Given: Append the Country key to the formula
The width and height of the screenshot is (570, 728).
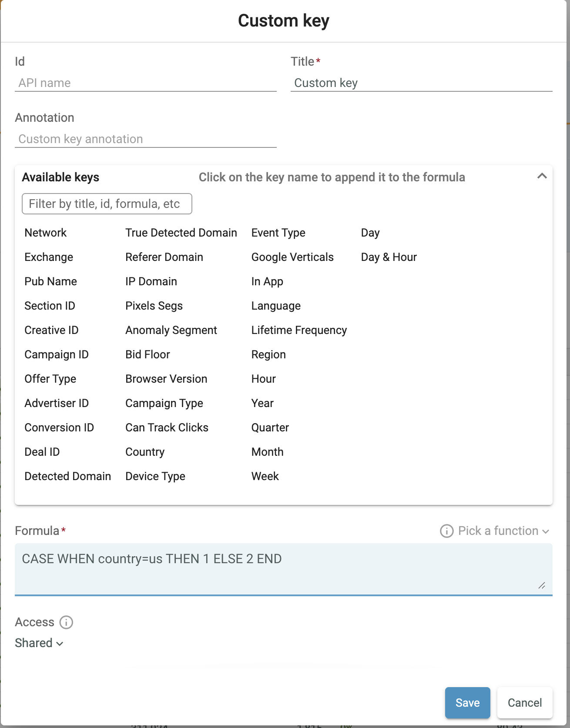Looking at the screenshot, I should pos(145,452).
